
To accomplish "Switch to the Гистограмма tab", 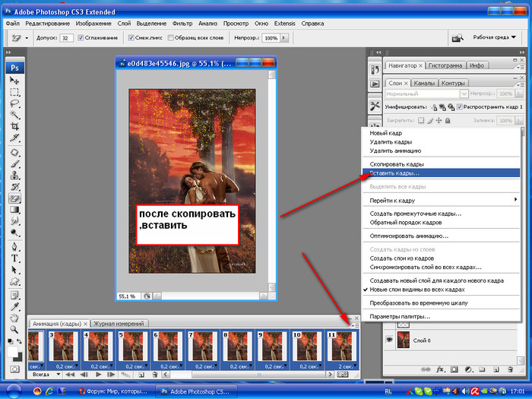I will pyautogui.click(x=445, y=65).
